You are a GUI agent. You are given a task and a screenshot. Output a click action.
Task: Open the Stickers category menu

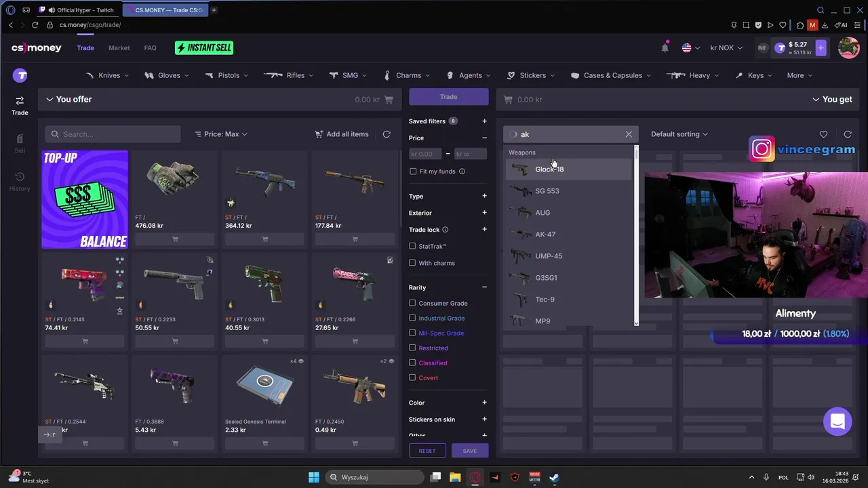point(532,75)
